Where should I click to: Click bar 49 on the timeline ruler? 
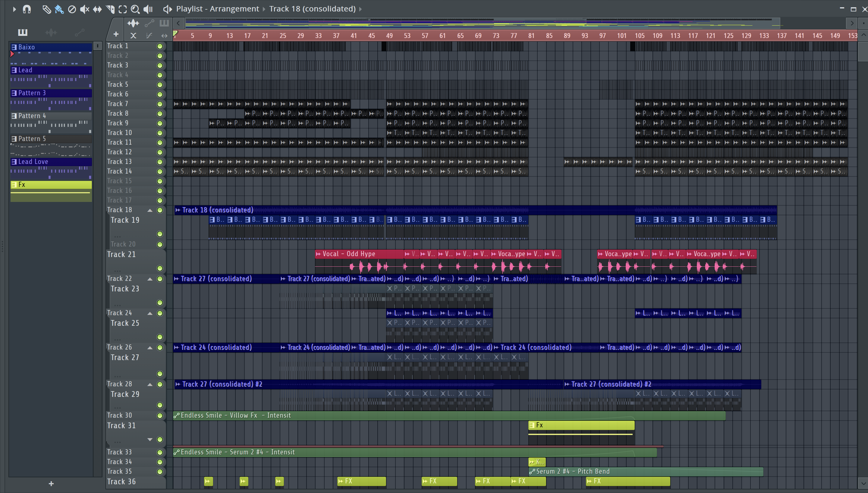[389, 36]
